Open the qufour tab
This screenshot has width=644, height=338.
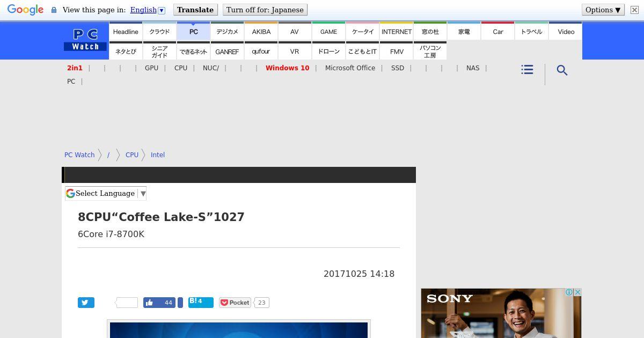261,51
